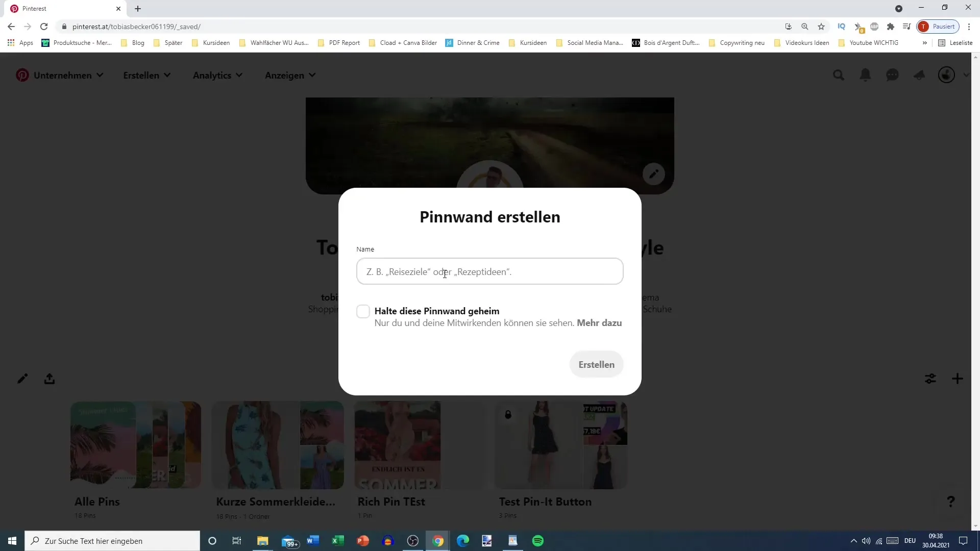Open the notifications bell icon
980x551 pixels.
coord(866,76)
